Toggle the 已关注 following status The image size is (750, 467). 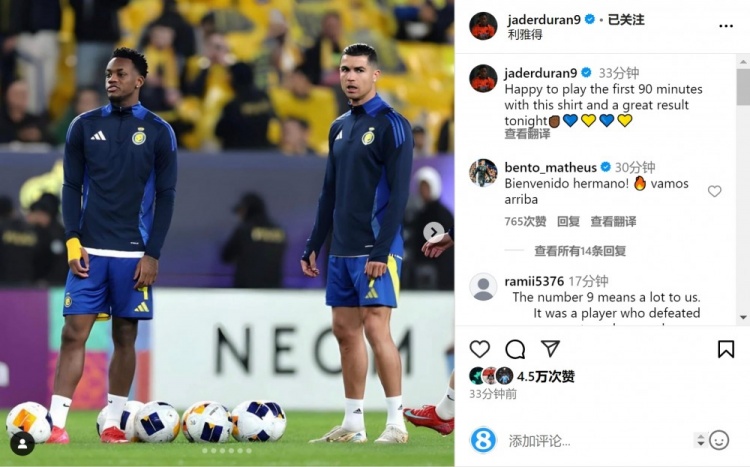626,20
